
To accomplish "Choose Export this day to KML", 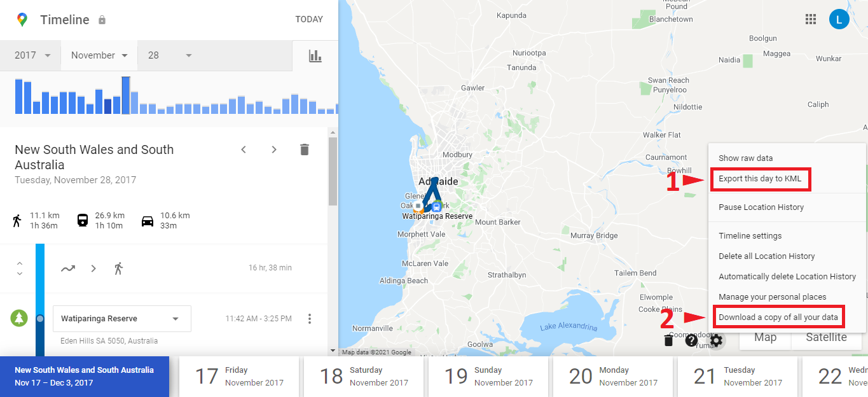I will [787, 178].
